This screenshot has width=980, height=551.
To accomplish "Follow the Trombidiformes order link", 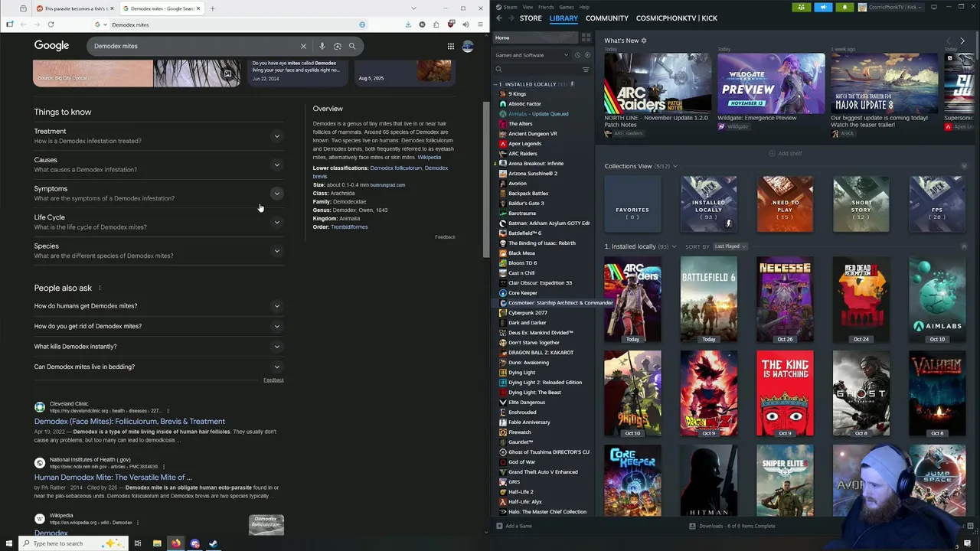I will pos(349,227).
